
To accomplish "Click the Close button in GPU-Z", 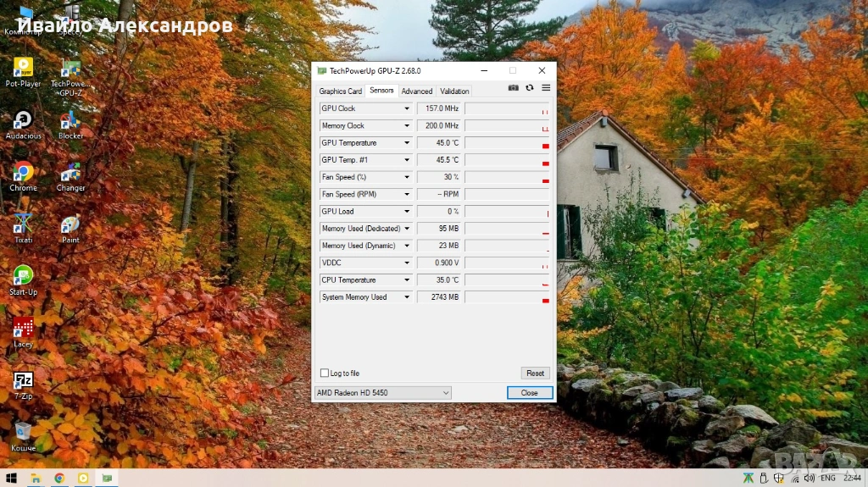I will click(x=530, y=393).
